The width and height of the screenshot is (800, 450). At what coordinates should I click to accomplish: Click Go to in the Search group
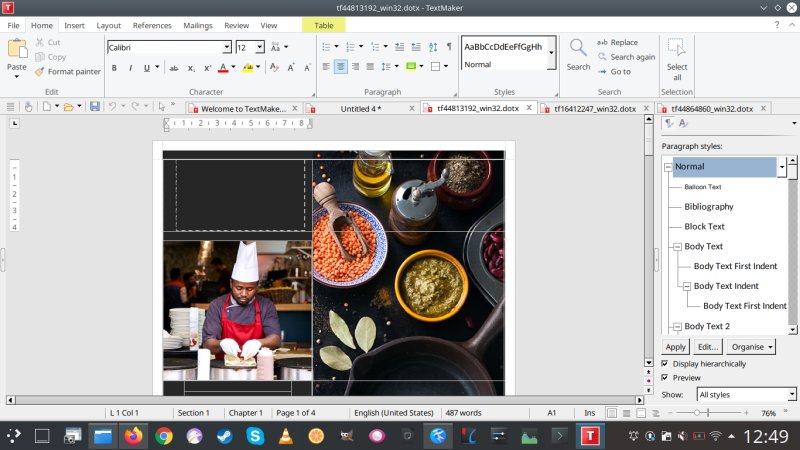(614, 72)
